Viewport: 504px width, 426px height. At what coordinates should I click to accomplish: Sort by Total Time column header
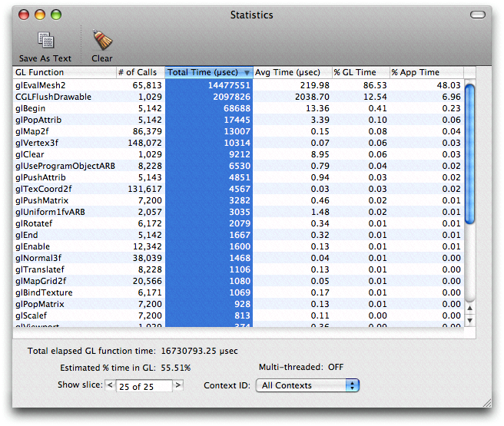pos(208,72)
